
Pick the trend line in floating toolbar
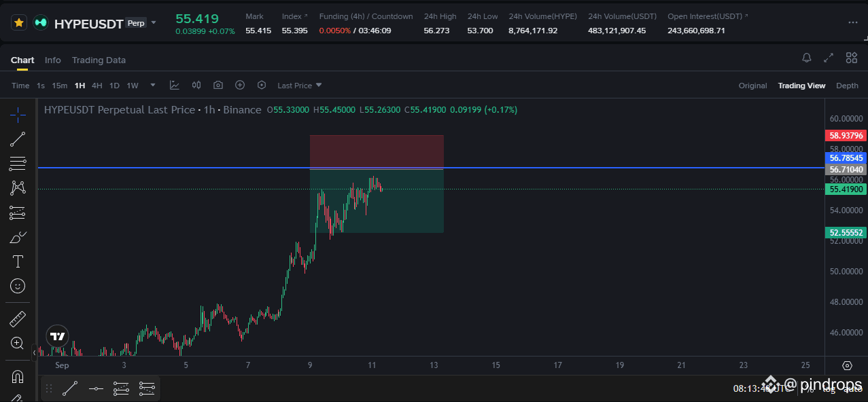coord(69,389)
